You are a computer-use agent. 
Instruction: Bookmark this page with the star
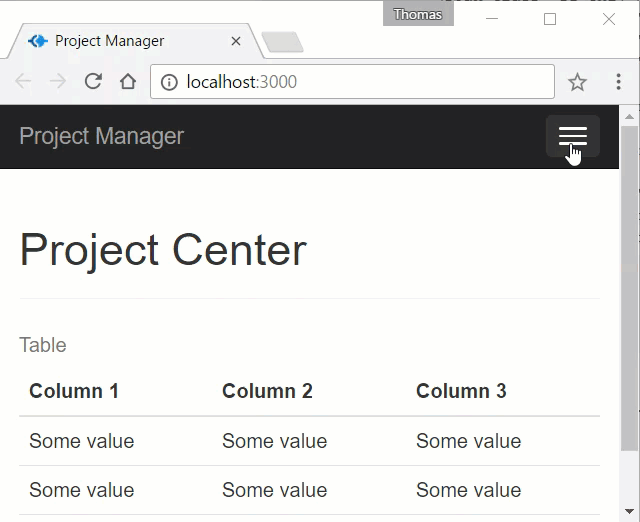tap(577, 82)
